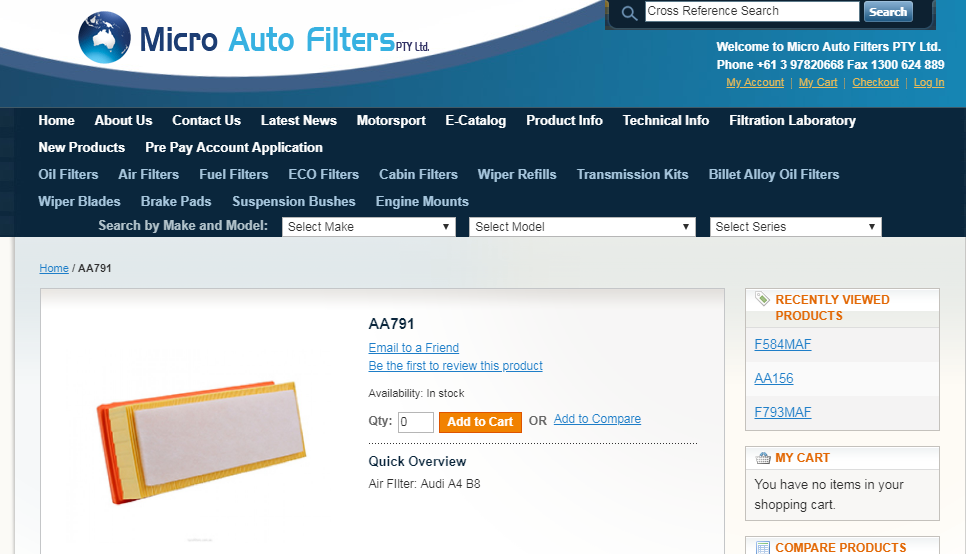Browse the Oil Filters category
This screenshot has width=966, height=554.
(x=68, y=175)
